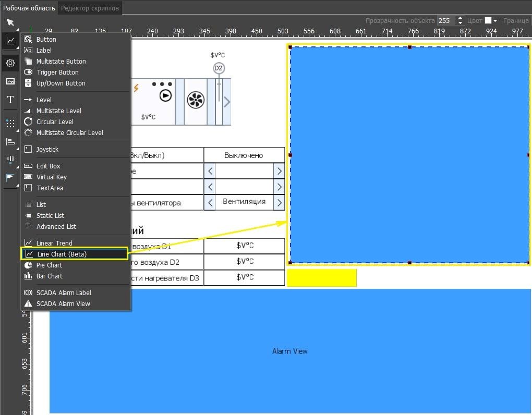This screenshot has height=415, width=532.
Task: Click the dotted grid tool icon
Action: (x=10, y=124)
